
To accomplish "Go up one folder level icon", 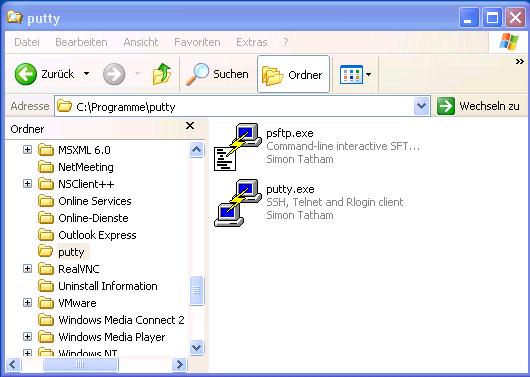I will pyautogui.click(x=162, y=74).
